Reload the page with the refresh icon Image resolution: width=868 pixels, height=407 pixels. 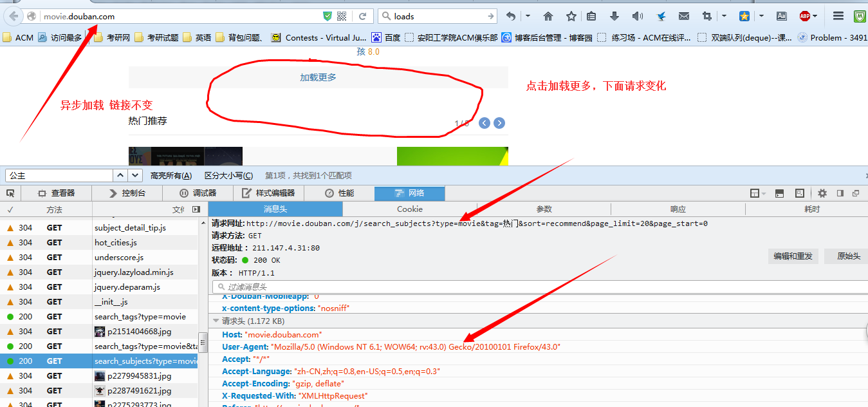coord(363,16)
